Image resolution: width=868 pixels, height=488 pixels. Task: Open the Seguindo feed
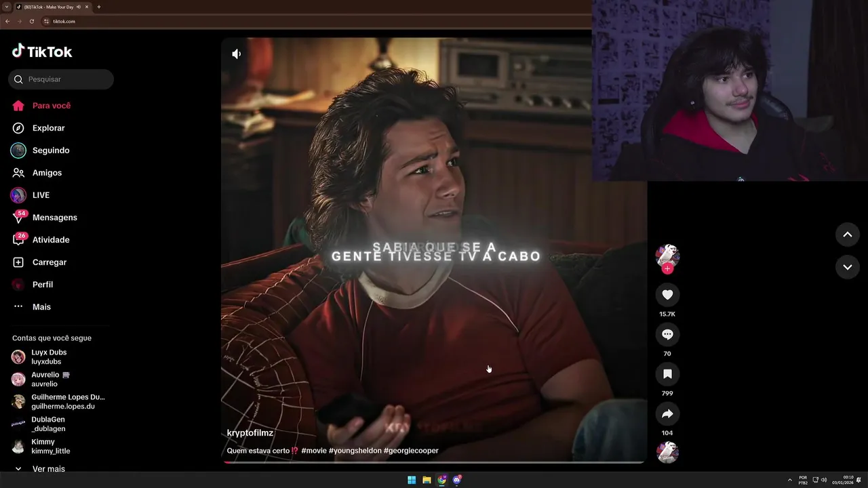point(51,150)
